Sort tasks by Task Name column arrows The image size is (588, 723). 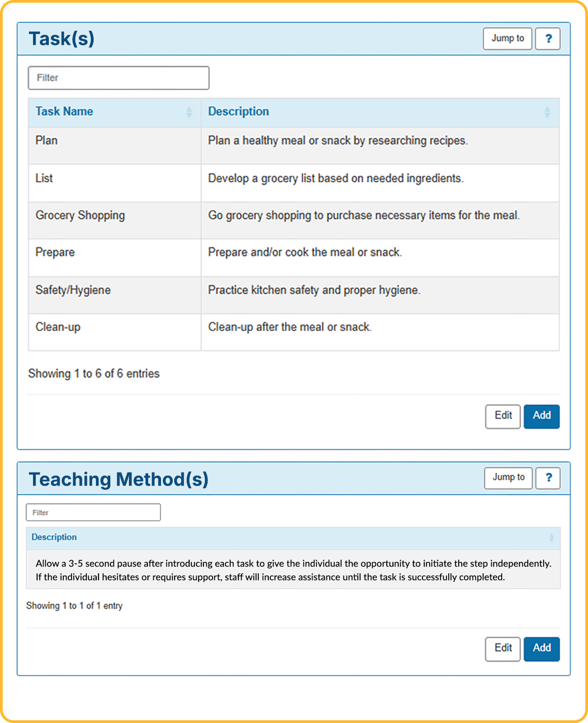(189, 112)
